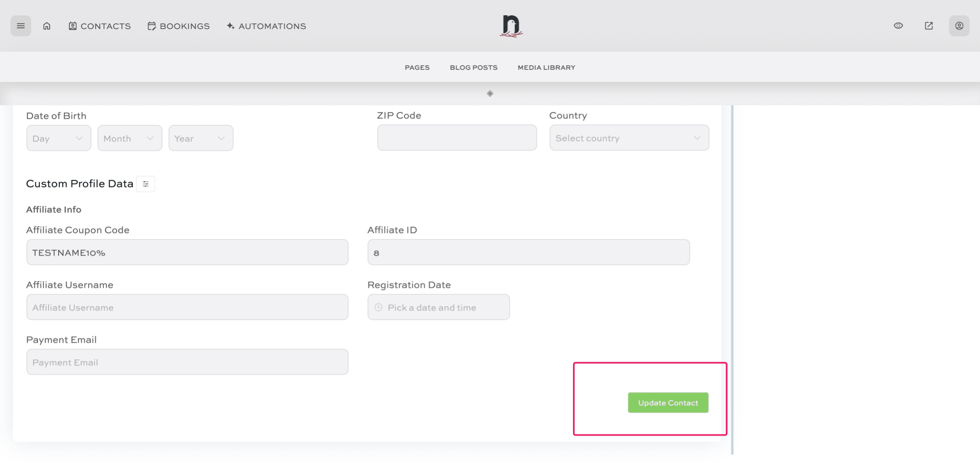The height and width of the screenshot is (463, 980).
Task: Expand the Year dropdown for birth date
Action: [201, 138]
